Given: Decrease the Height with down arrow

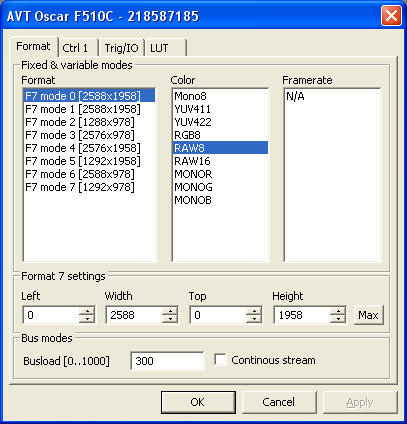Looking at the screenshot, I should tap(338, 319).
